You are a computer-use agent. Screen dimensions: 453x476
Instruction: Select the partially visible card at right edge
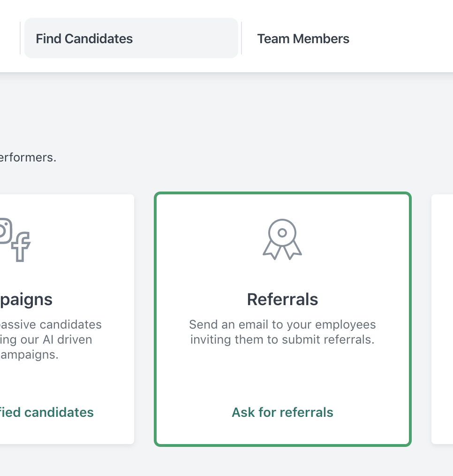point(442,319)
